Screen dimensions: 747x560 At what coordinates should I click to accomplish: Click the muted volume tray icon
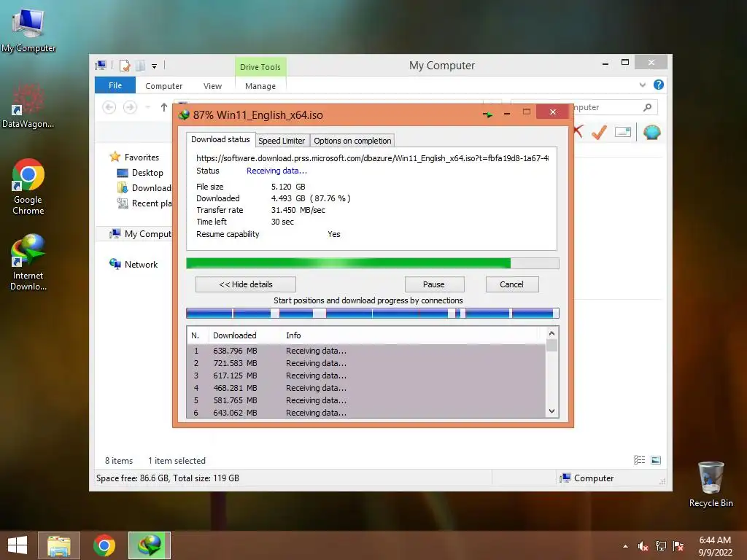point(643,546)
